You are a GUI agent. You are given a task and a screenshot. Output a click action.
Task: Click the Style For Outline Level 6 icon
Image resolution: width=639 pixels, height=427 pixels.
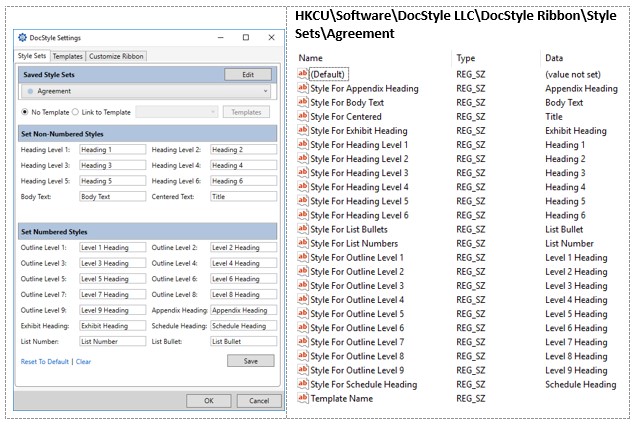click(x=302, y=328)
